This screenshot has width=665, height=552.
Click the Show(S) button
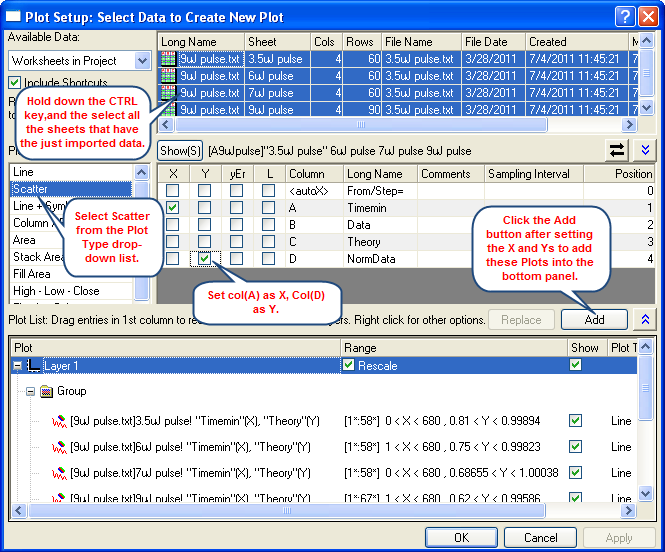[180, 150]
